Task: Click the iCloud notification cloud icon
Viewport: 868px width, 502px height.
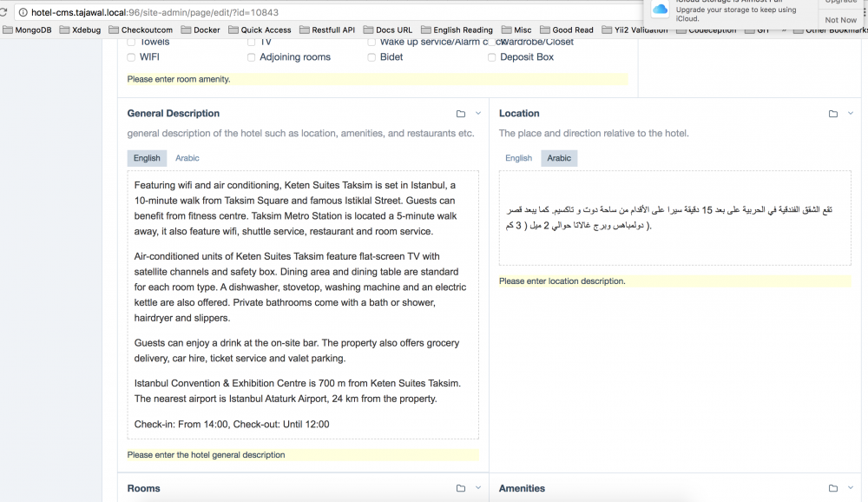Action: click(660, 10)
